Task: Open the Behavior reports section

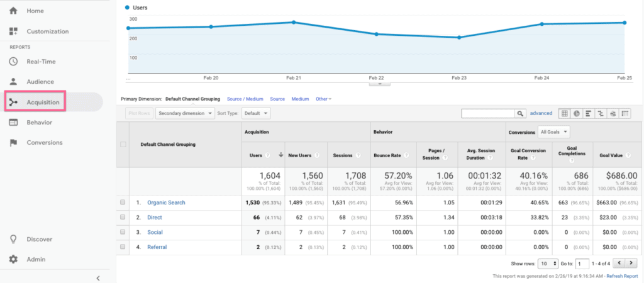Action: click(39, 122)
